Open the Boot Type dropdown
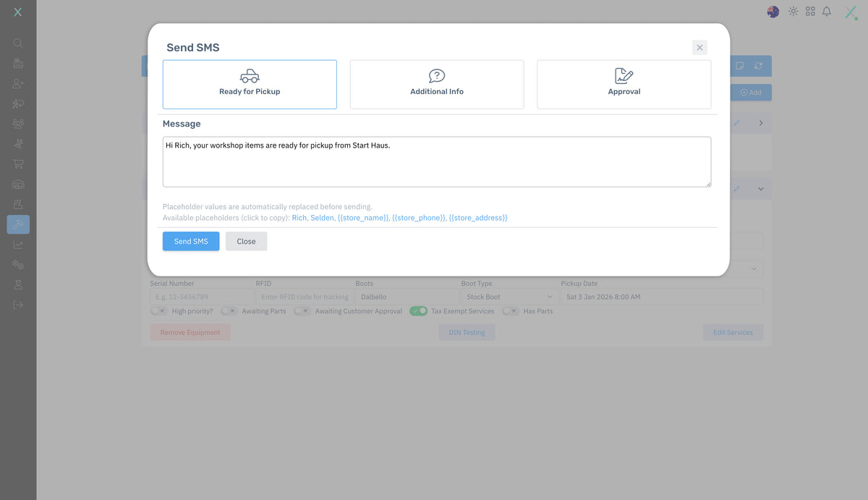The height and width of the screenshot is (500, 868). click(x=509, y=297)
